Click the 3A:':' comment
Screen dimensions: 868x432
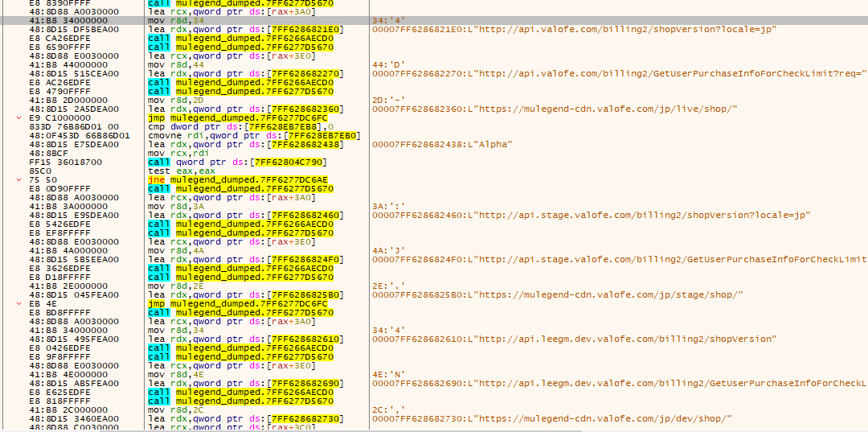pyautogui.click(x=390, y=207)
